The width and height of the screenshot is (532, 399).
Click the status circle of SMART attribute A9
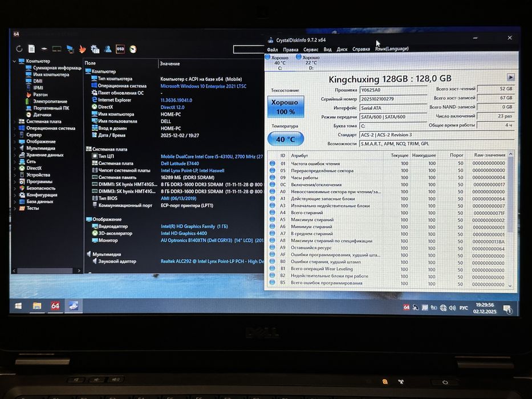pyautogui.click(x=273, y=247)
